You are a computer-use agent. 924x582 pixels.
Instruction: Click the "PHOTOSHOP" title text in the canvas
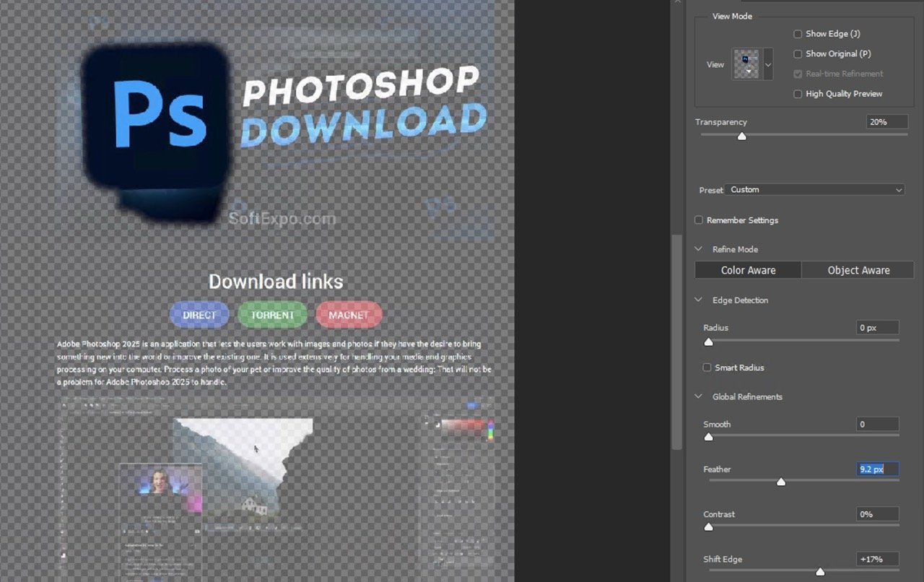(x=359, y=86)
